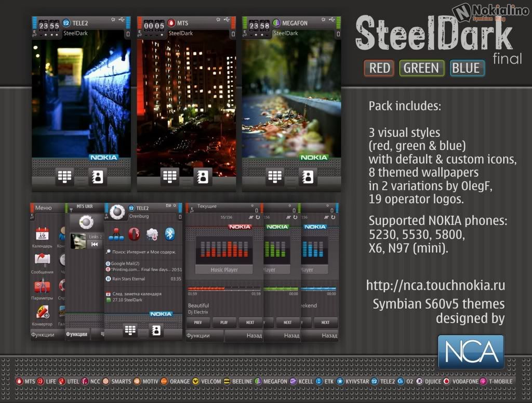Click the NCA logo badge
532x403 pixels.
(x=471, y=352)
